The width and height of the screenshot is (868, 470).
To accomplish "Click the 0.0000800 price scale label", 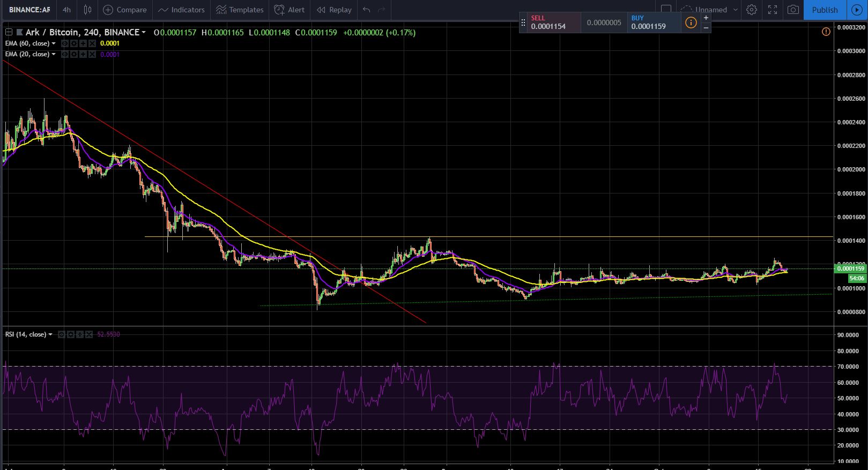I will [x=851, y=312].
